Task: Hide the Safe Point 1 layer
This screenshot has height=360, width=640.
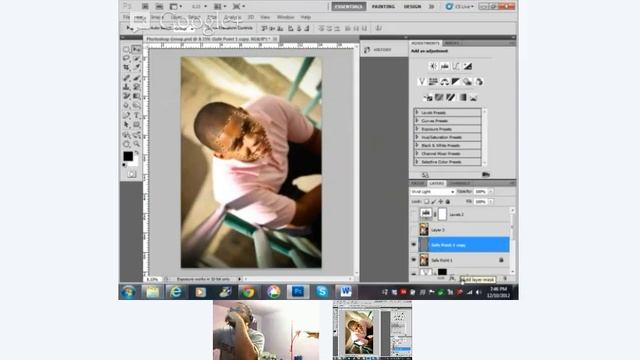Action: (413, 260)
